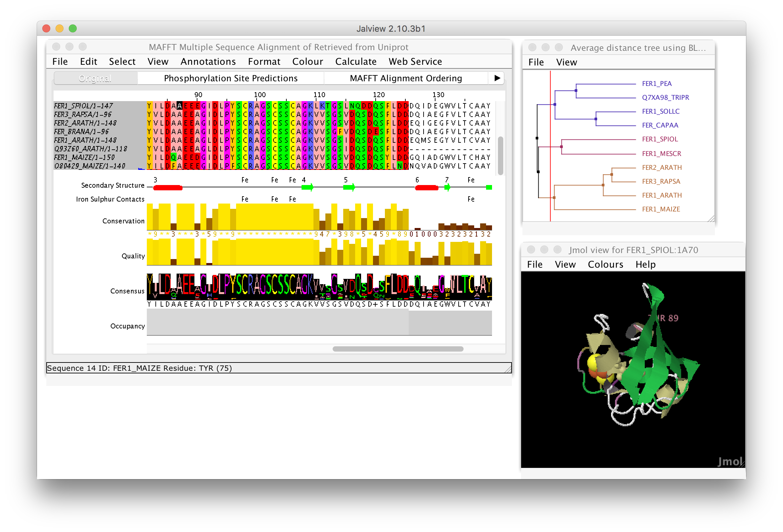Click the vertical scrollbar of the alignment
The width and height of the screenshot is (783, 532).
500,156
